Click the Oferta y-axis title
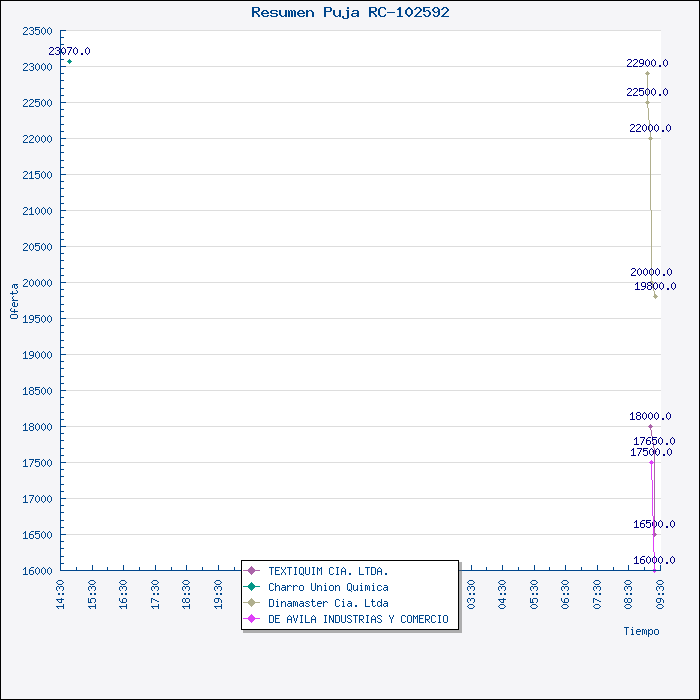Image resolution: width=700 pixels, height=700 pixels. coord(14,301)
